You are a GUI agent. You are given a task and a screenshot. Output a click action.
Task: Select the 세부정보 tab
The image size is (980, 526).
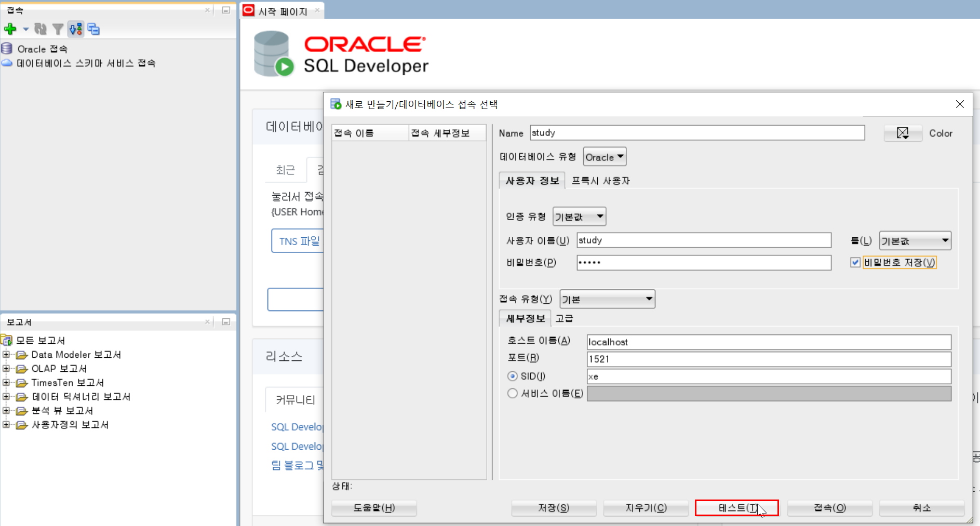[x=525, y=318]
